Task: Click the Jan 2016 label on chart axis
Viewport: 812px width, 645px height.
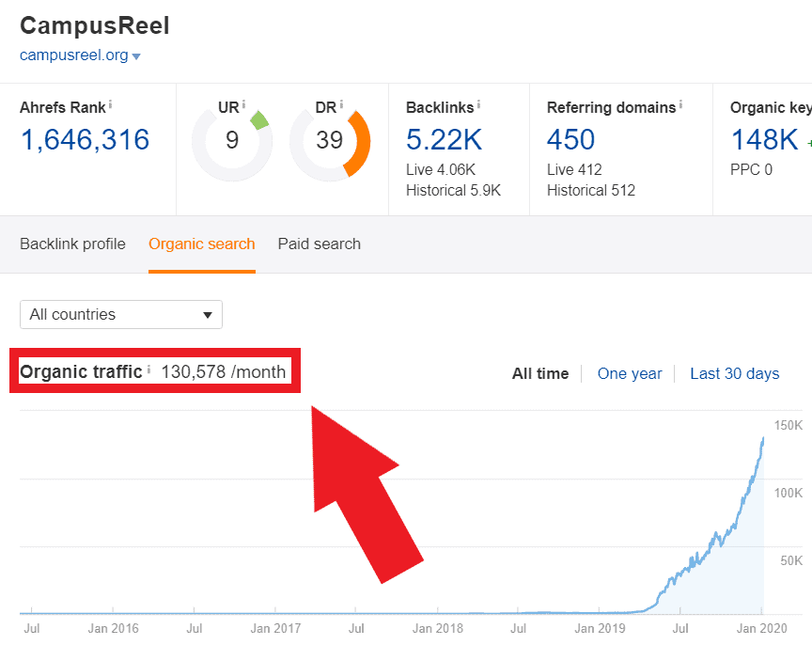Action: pos(114,628)
